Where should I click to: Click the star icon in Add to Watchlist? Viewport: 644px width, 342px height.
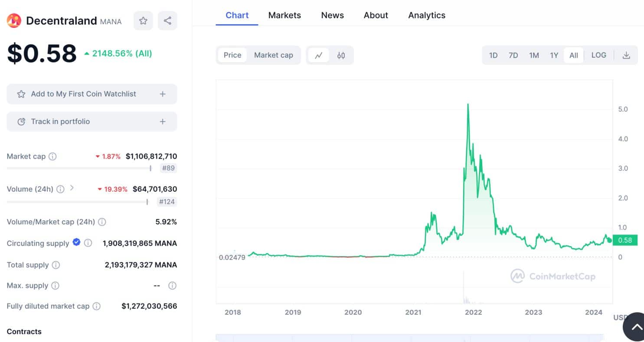pyautogui.click(x=21, y=94)
